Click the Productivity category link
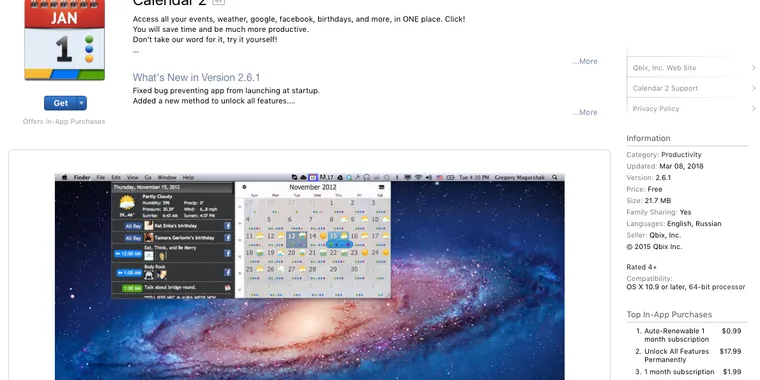Image resolution: width=760 pixels, height=380 pixels. tap(681, 155)
